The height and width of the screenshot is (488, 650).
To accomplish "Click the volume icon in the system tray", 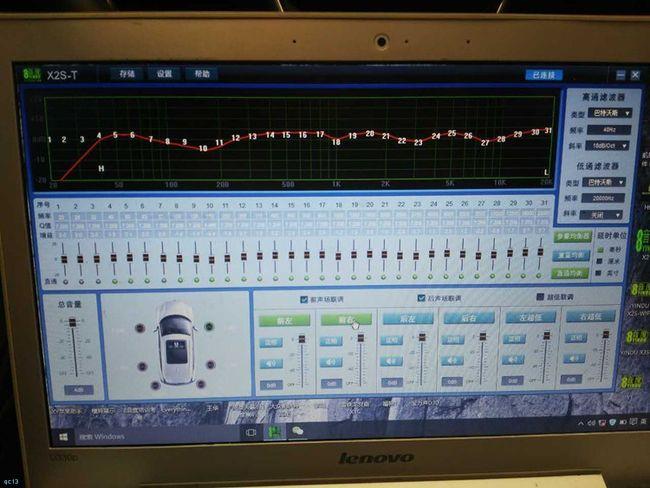I will 592,423.
